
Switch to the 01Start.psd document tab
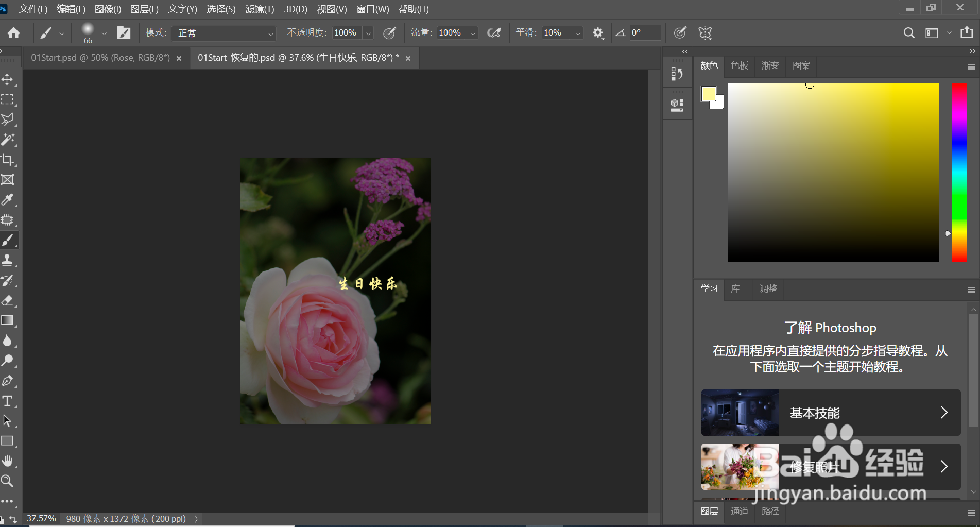pos(100,58)
